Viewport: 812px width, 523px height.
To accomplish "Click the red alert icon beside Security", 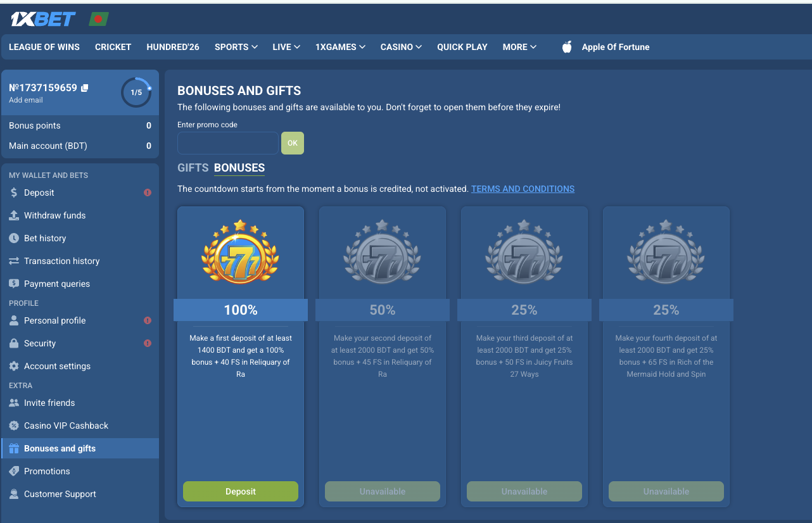I will point(148,343).
